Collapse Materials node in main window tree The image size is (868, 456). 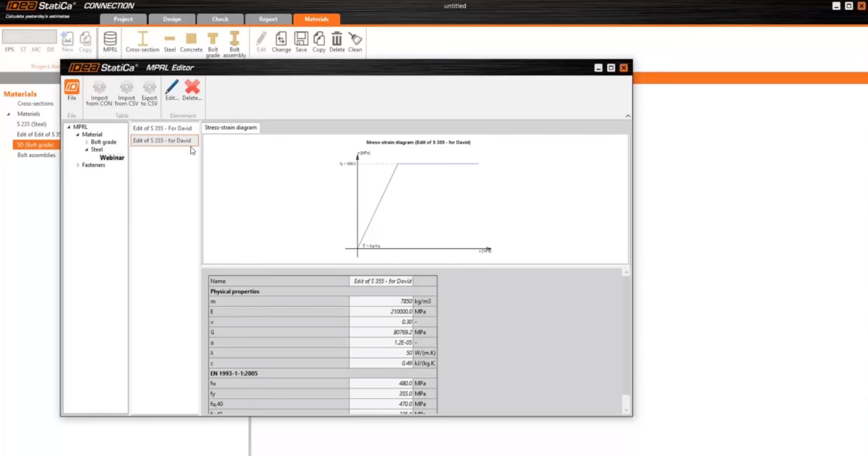click(x=9, y=114)
